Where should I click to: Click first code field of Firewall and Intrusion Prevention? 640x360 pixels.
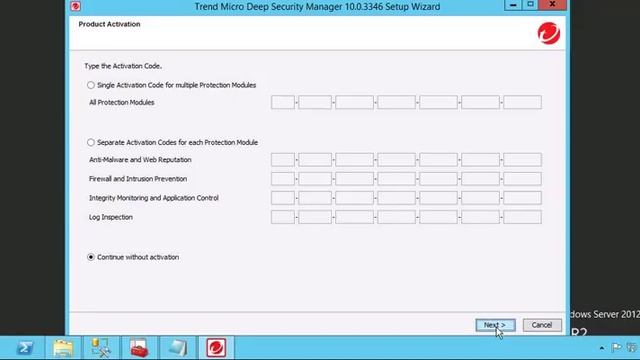coord(282,179)
